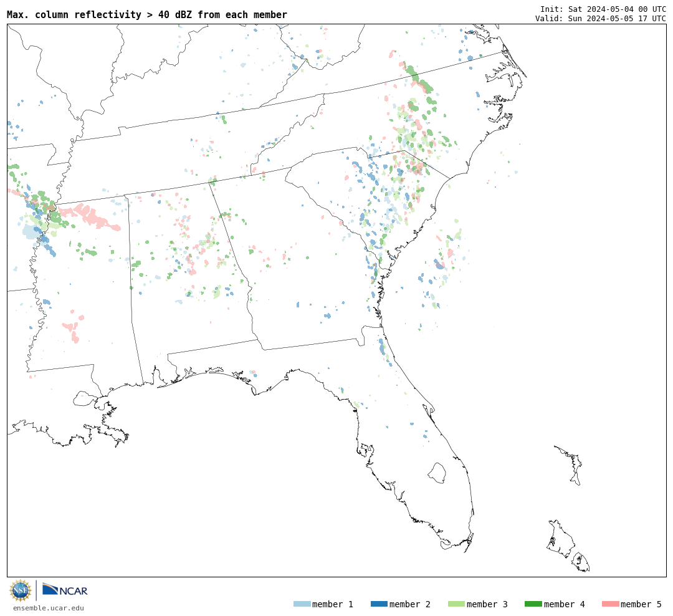The width and height of the screenshot is (673, 616).
Task: Click the 'Max. column reflectivity > 40 dBZ' title
Action: pyautogui.click(x=147, y=14)
